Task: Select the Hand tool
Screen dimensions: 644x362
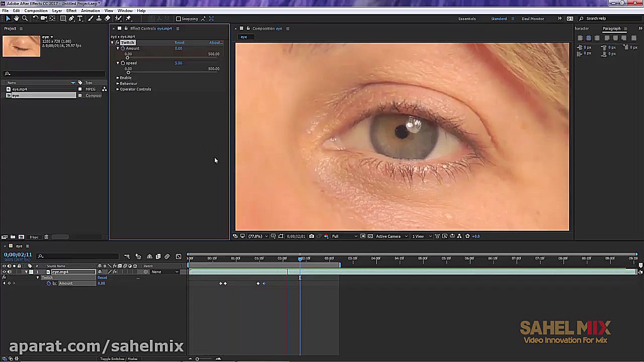Action: pyautogui.click(x=17, y=19)
